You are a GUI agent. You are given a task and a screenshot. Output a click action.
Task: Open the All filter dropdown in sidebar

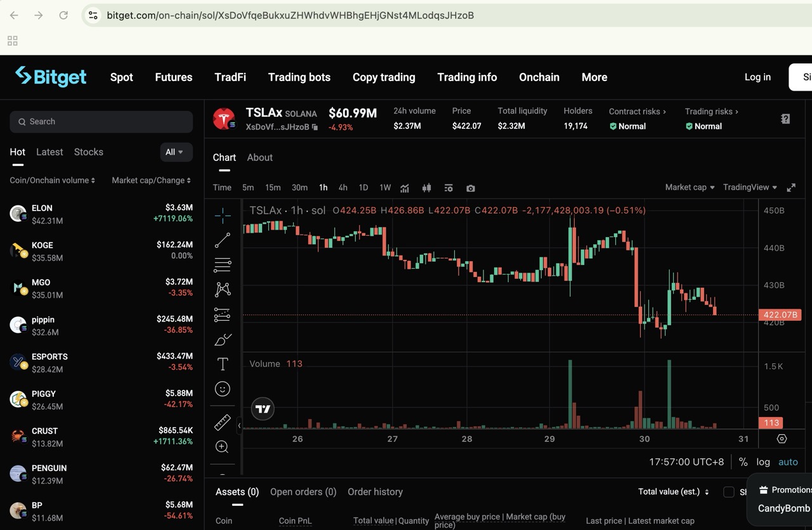tap(176, 152)
